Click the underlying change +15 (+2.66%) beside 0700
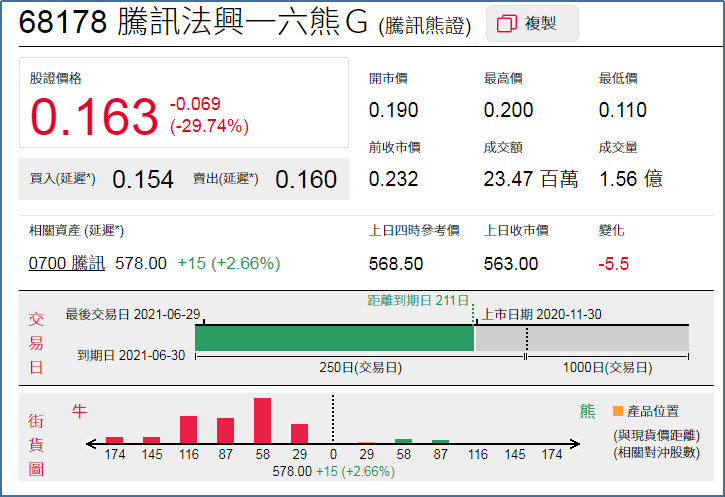This screenshot has width=725, height=497. tap(229, 263)
